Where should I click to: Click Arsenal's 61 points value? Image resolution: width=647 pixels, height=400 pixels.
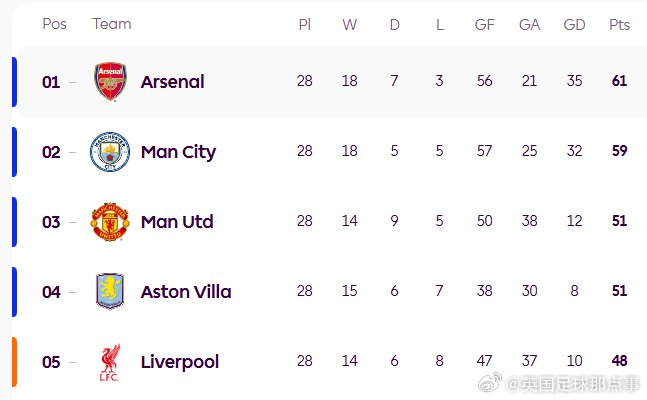click(620, 82)
